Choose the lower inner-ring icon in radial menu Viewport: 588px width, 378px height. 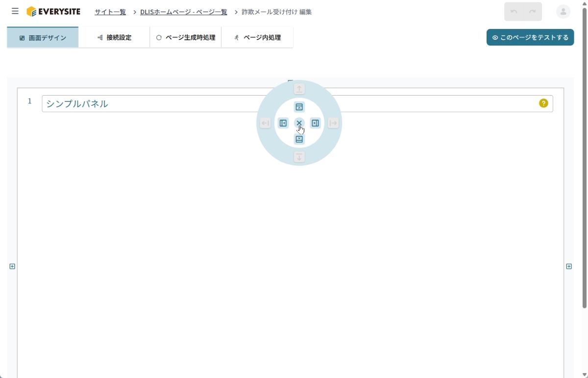point(299,139)
